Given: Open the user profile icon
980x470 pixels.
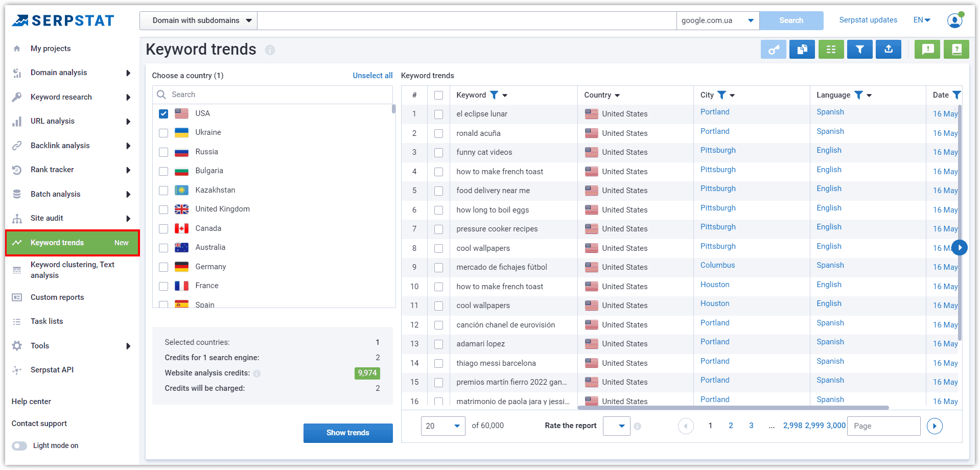Looking at the screenshot, I should (954, 20).
